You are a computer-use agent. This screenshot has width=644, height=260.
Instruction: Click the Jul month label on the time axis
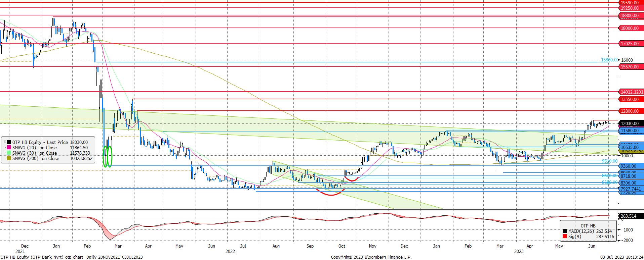[243, 246]
